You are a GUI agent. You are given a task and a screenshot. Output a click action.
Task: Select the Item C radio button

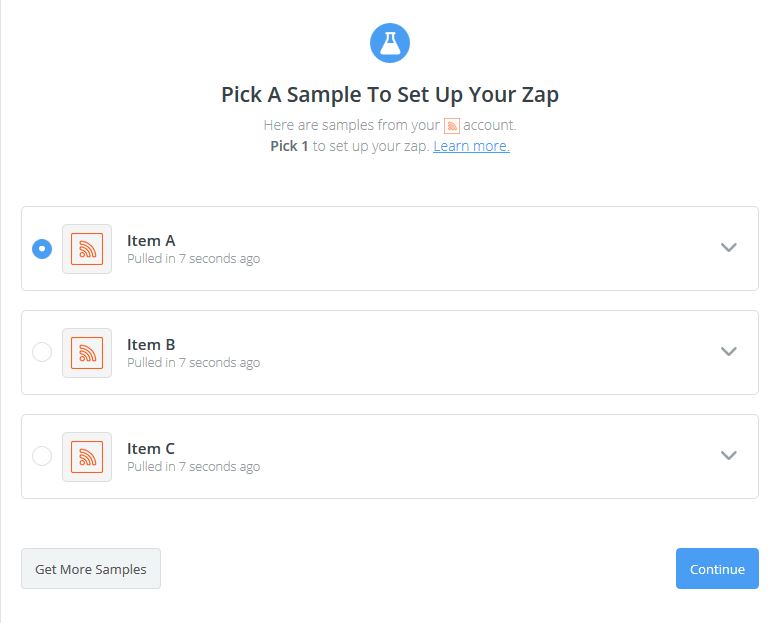pos(42,456)
